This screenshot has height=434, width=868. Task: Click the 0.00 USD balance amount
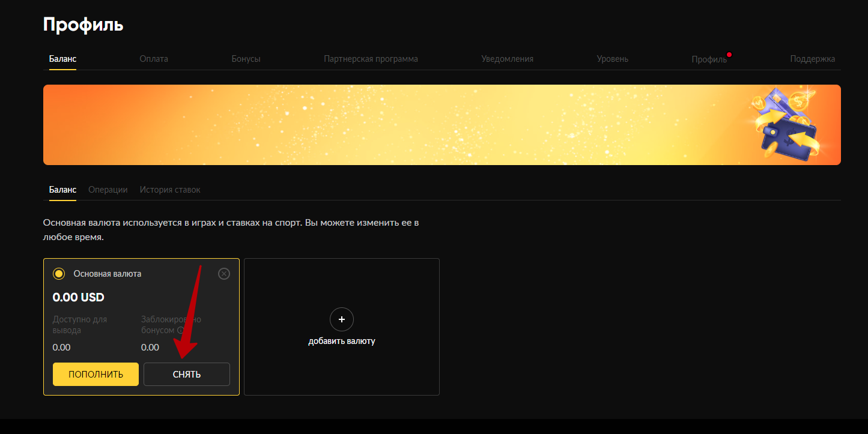click(79, 297)
